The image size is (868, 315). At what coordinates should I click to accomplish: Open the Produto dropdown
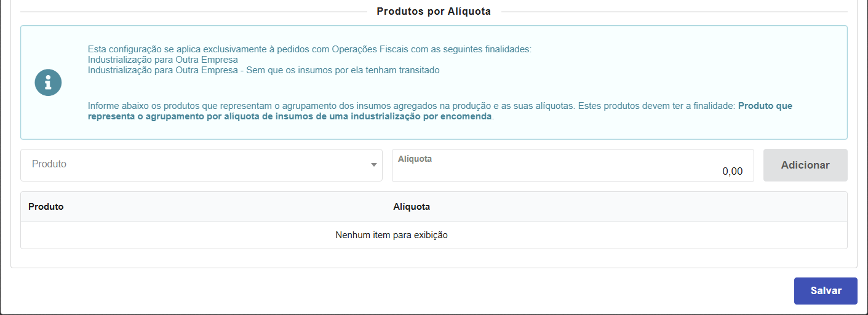coord(201,165)
